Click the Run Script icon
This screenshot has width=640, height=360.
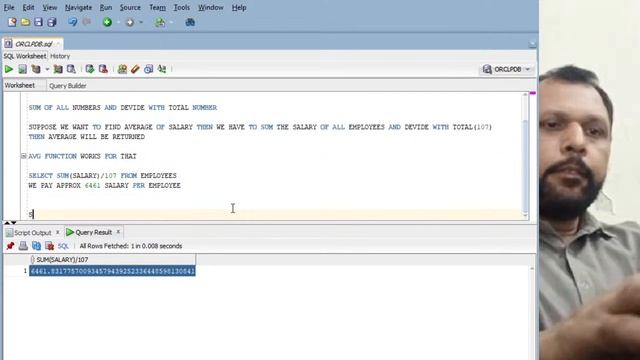pyautogui.click(x=22, y=69)
